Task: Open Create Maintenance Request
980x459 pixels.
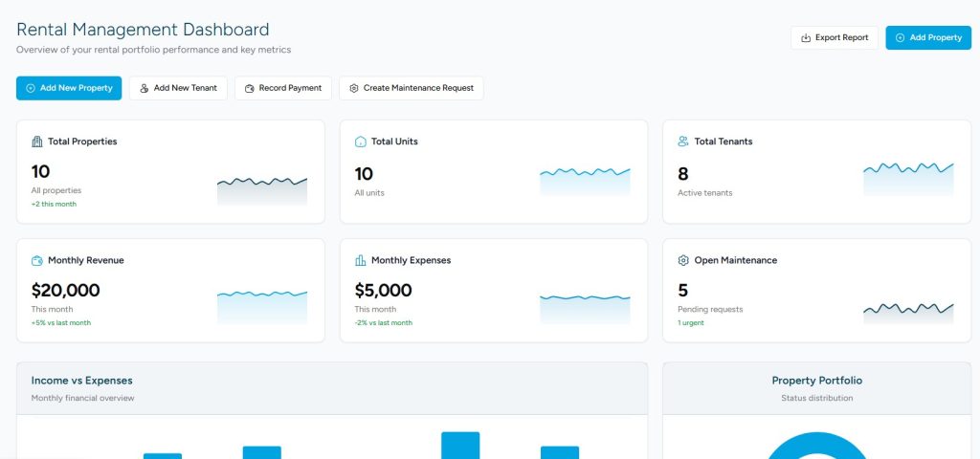Action: (411, 88)
